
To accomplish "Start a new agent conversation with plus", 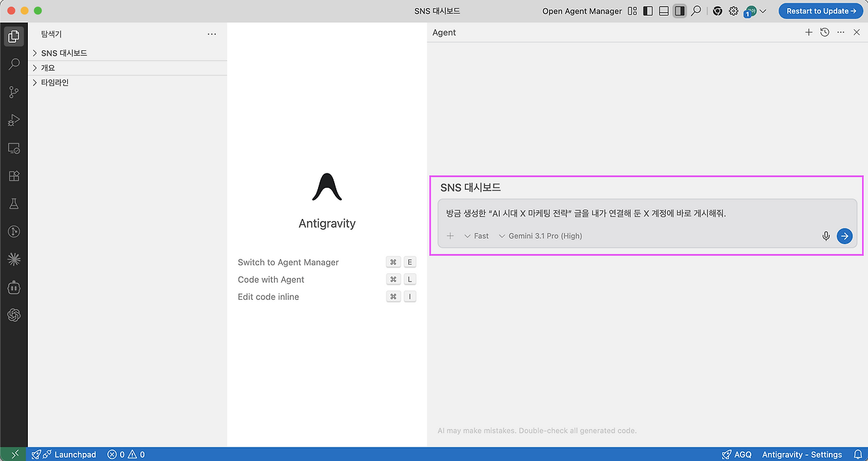I will [808, 33].
